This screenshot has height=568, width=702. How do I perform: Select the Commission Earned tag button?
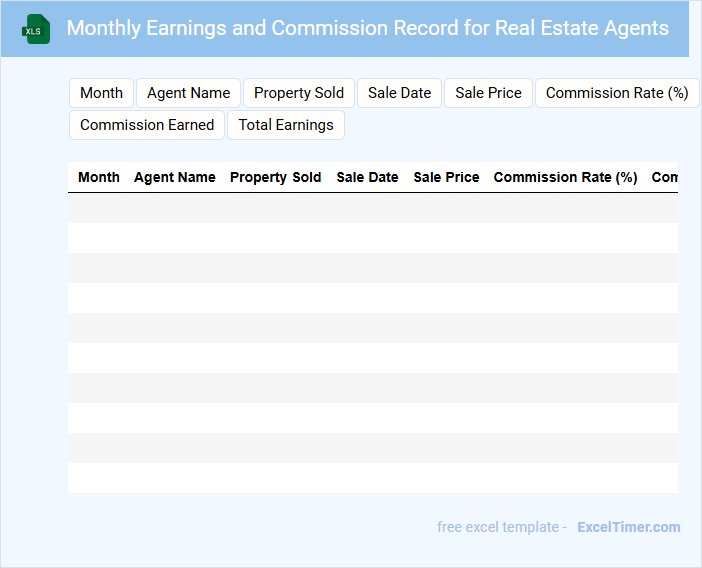(147, 125)
